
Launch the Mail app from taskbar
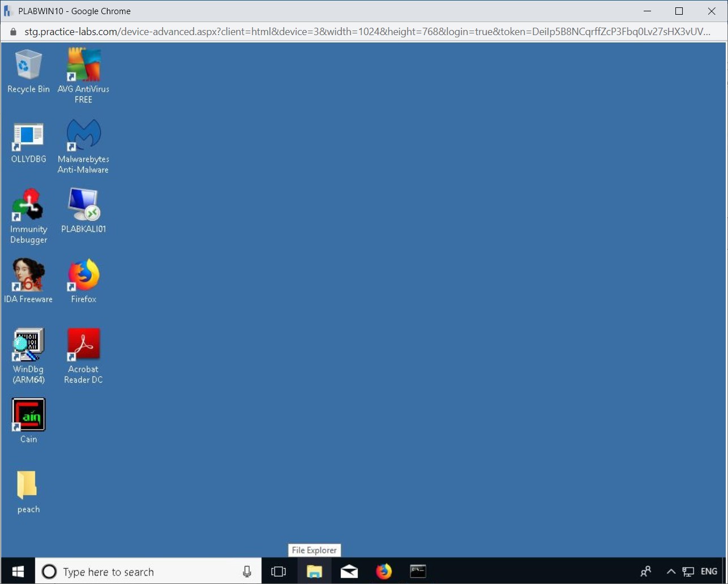[349, 572]
